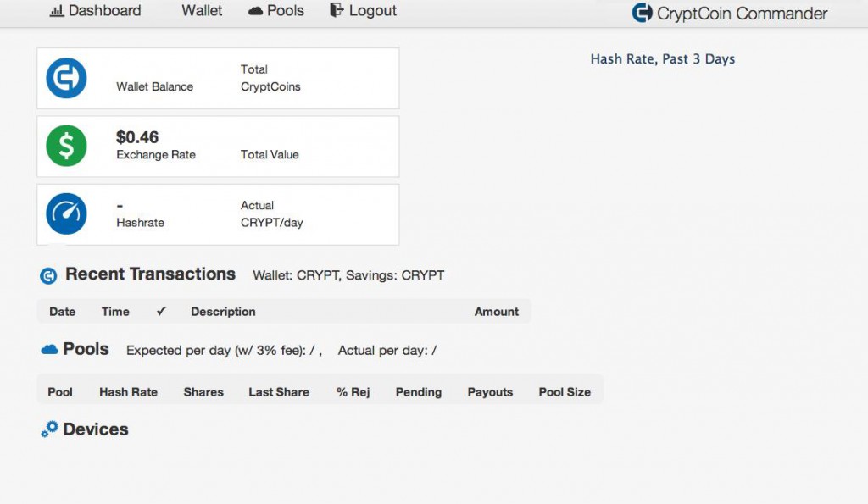
Task: Click the blue CryptCoin wallet balance icon
Action: point(66,78)
